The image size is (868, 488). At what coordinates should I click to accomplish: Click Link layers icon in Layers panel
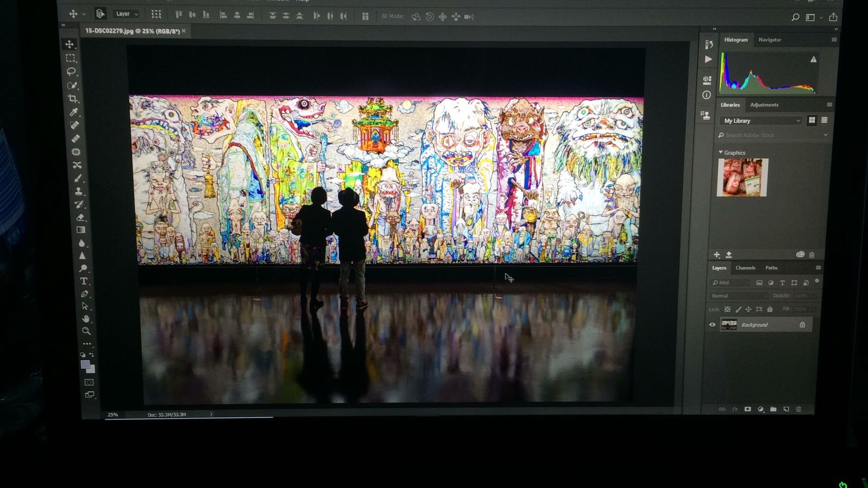pos(722,409)
